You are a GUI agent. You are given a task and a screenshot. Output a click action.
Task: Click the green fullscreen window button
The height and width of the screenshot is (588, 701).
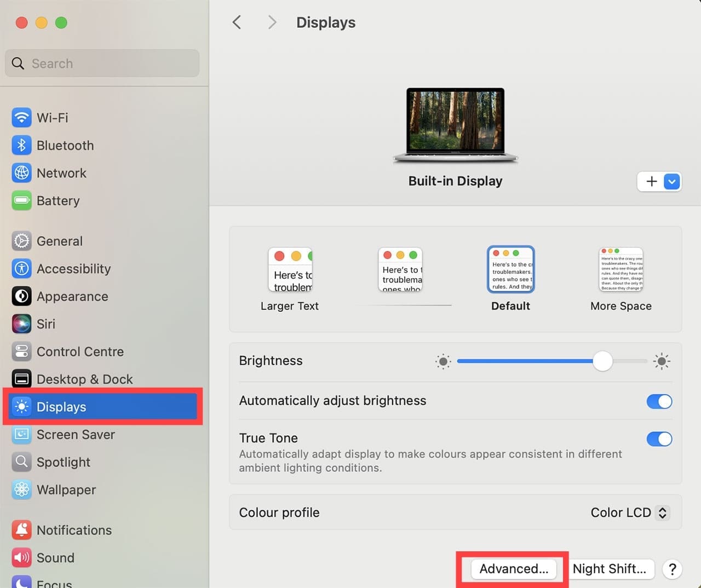[x=61, y=22]
